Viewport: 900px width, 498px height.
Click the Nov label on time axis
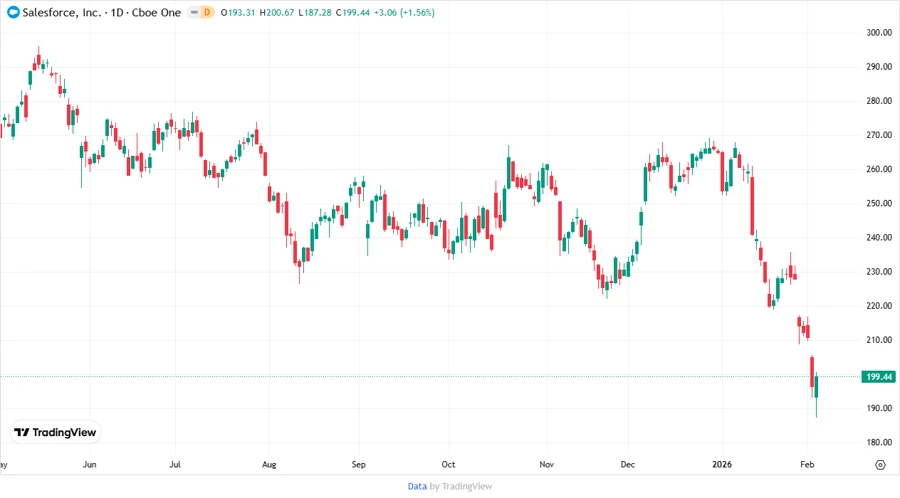tap(546, 464)
